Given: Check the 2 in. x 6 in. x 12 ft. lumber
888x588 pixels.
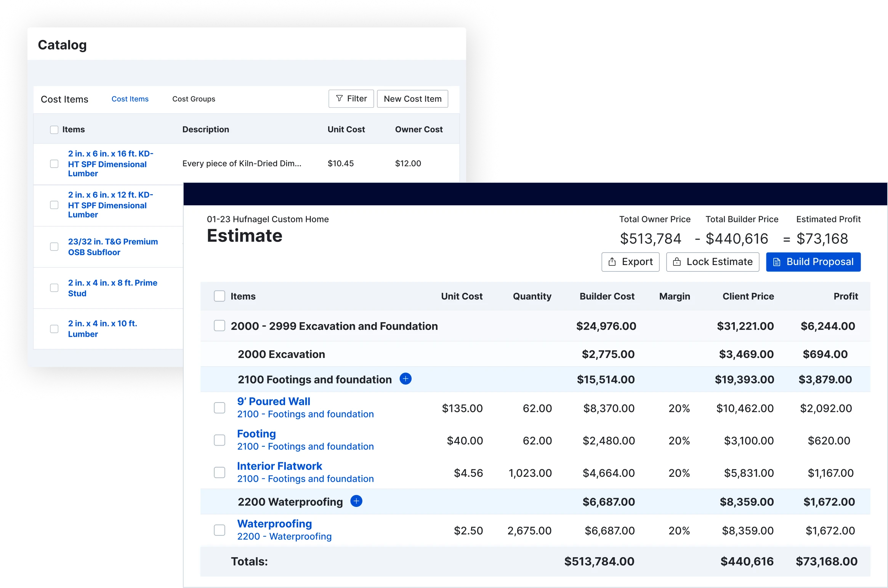Looking at the screenshot, I should coord(54,205).
